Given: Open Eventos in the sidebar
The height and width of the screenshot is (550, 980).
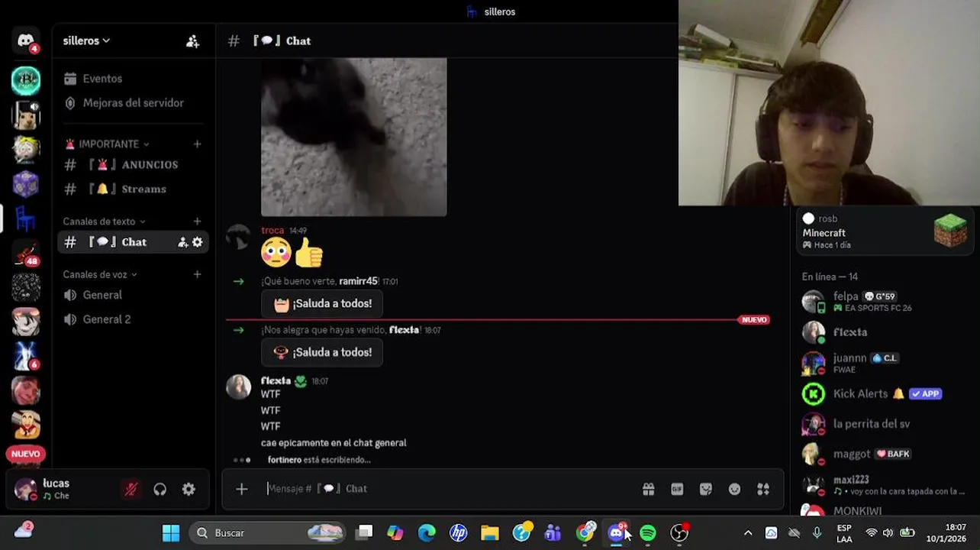Looking at the screenshot, I should point(102,79).
